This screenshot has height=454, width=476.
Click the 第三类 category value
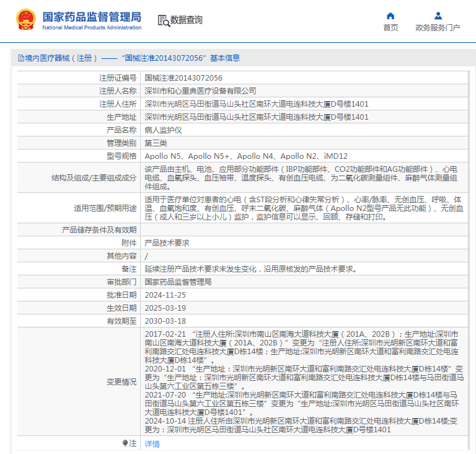[x=156, y=143]
